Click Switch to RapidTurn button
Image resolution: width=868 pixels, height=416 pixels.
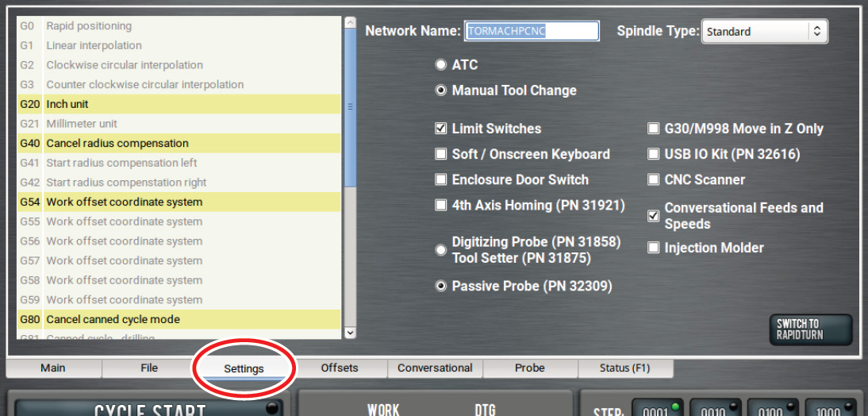[x=810, y=329]
